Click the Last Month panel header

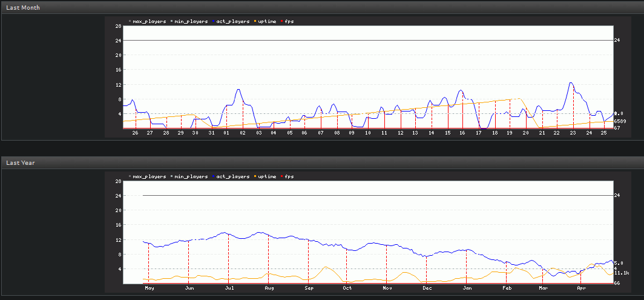[x=22, y=7]
